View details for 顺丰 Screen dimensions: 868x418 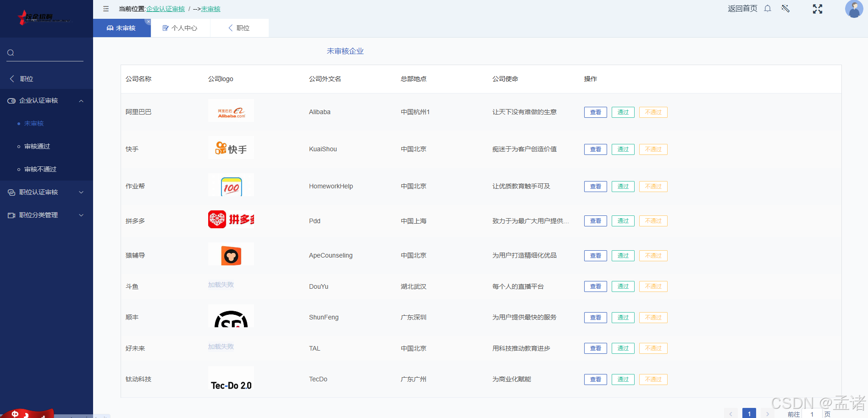click(x=595, y=318)
